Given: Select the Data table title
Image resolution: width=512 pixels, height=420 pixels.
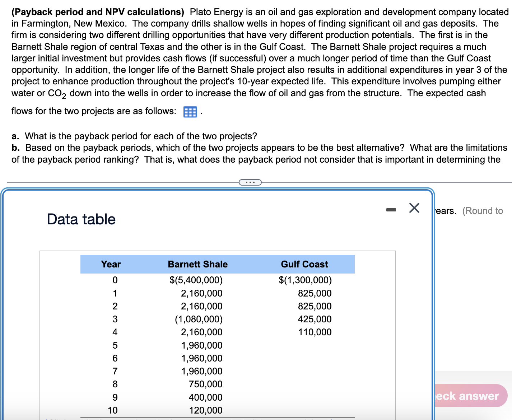Looking at the screenshot, I should click(81, 219).
